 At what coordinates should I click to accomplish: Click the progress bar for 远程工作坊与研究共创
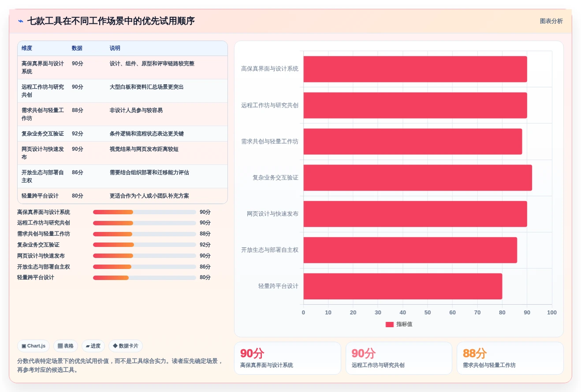tap(145, 223)
